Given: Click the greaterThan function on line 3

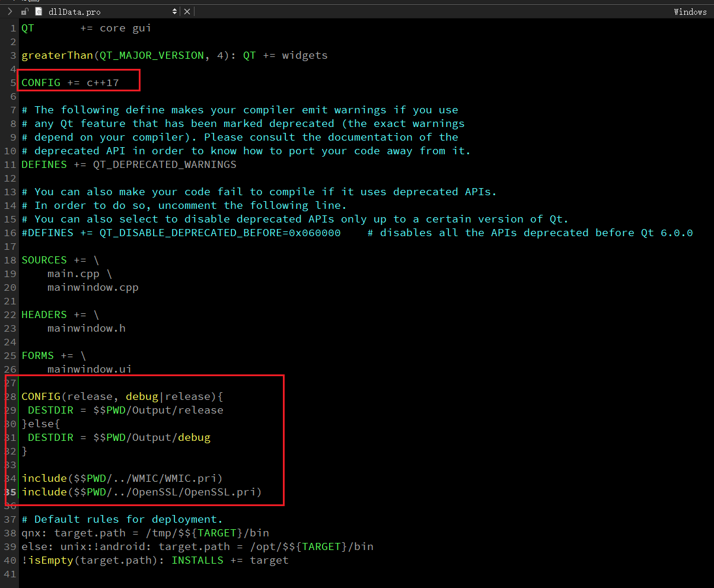Looking at the screenshot, I should coord(57,55).
